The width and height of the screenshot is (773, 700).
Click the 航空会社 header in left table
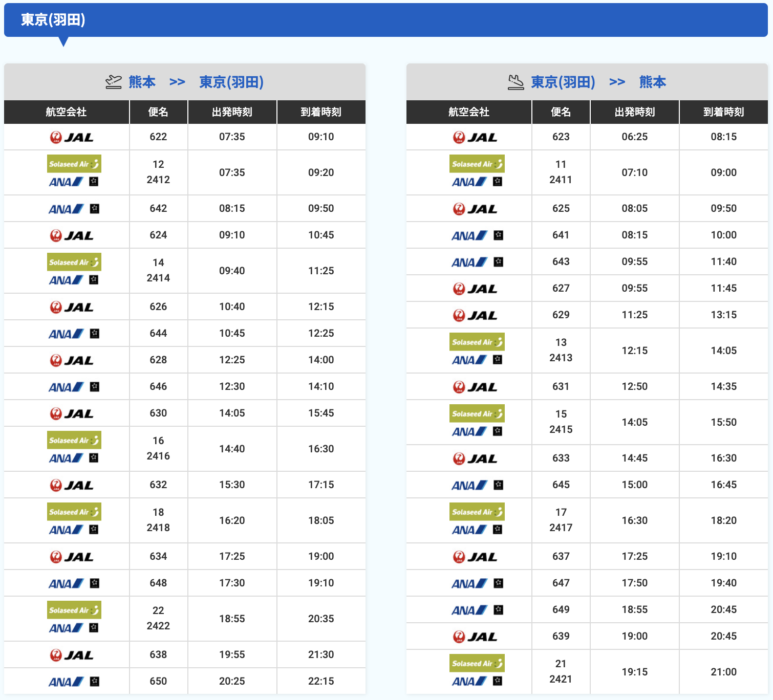[x=67, y=112]
